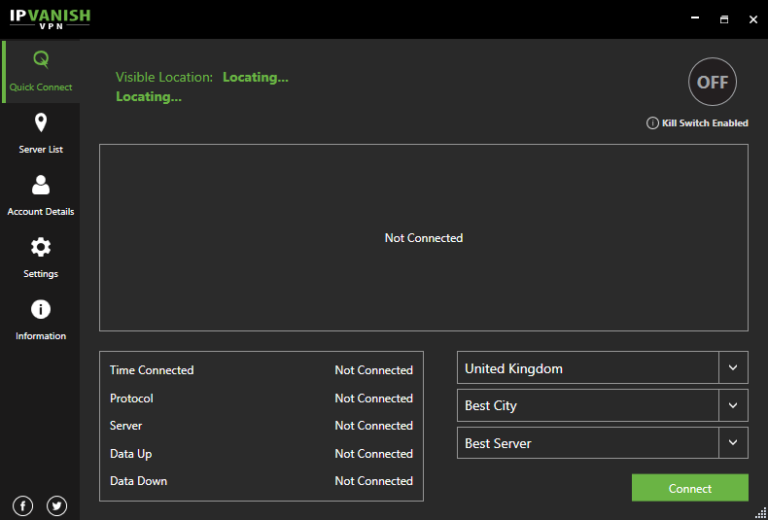The image size is (768, 520).
Task: Click the window resize grip corner
Action: coord(761,513)
